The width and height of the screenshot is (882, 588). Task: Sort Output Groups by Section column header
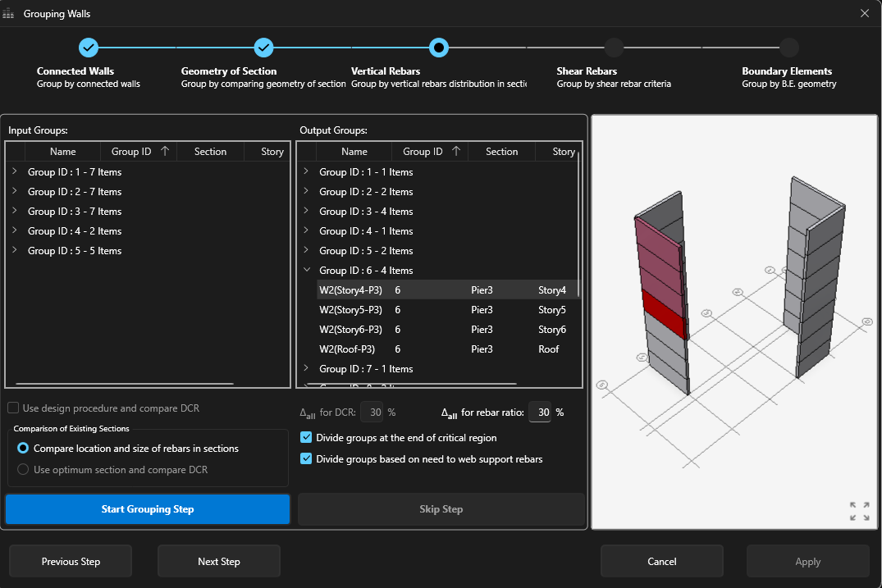click(x=502, y=152)
